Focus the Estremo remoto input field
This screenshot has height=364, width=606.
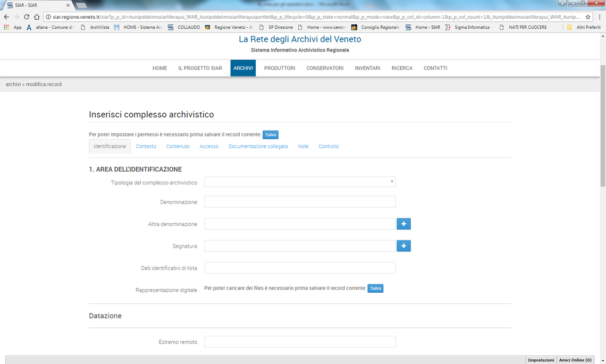(300, 342)
